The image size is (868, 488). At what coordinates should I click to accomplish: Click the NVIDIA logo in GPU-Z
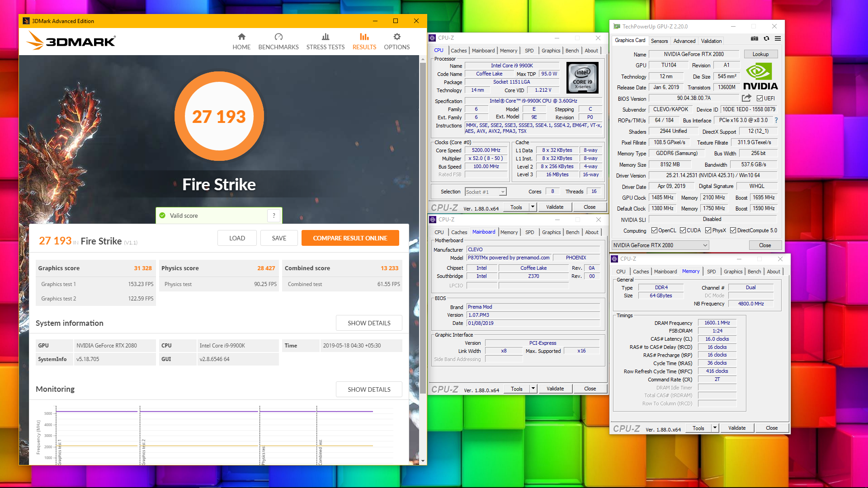(760, 77)
